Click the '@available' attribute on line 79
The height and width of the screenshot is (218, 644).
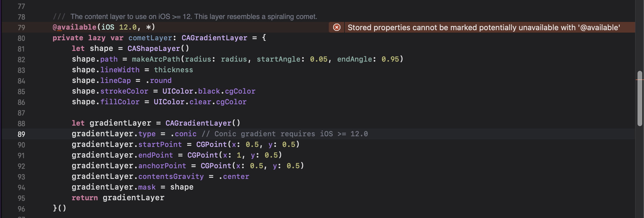click(x=75, y=27)
